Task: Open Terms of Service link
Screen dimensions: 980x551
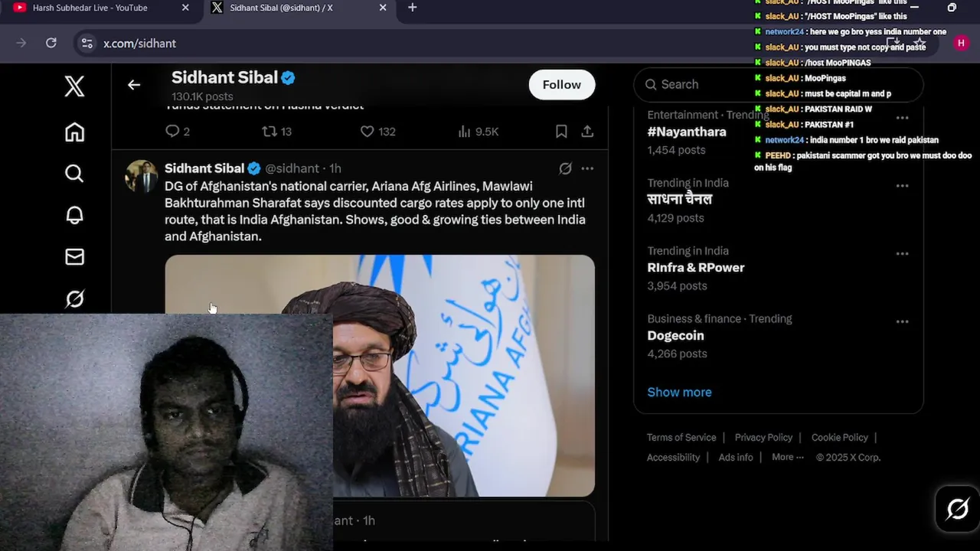Action: coord(681,437)
